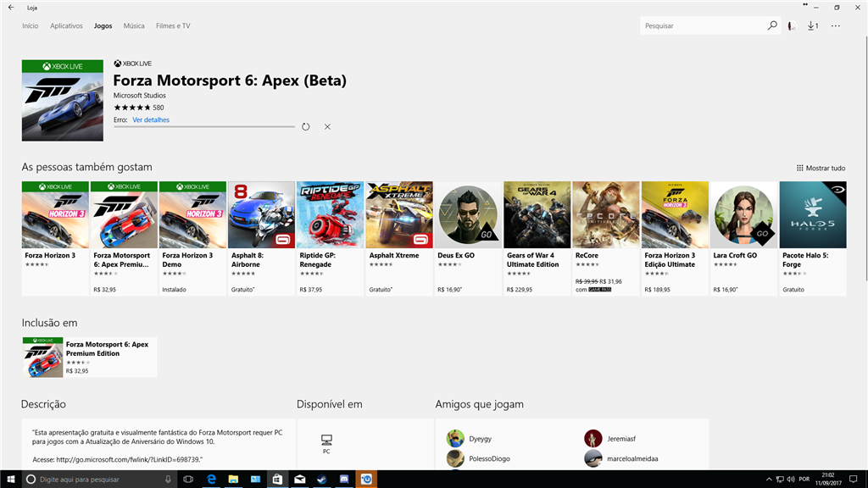Open Asphalt 8: Airborne game tile
Viewport: 868px width, 488px height.
click(x=261, y=238)
